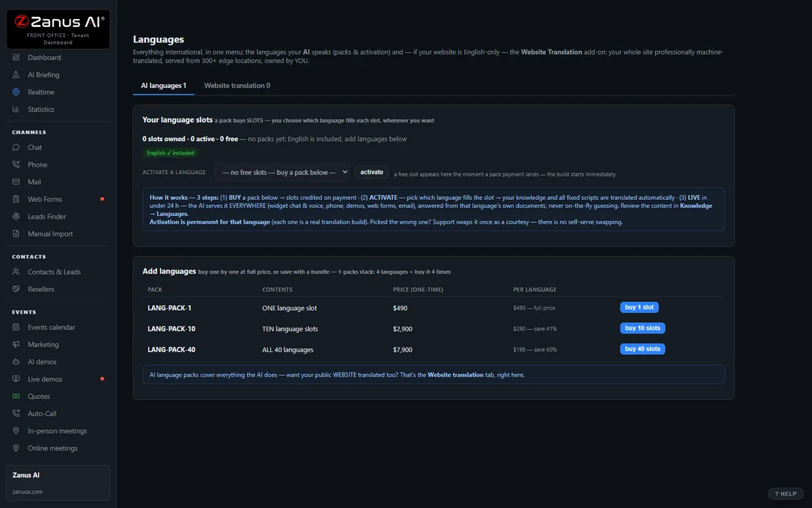The image size is (812, 508).
Task: Click the Auto-Call phone icon
Action: point(16,413)
